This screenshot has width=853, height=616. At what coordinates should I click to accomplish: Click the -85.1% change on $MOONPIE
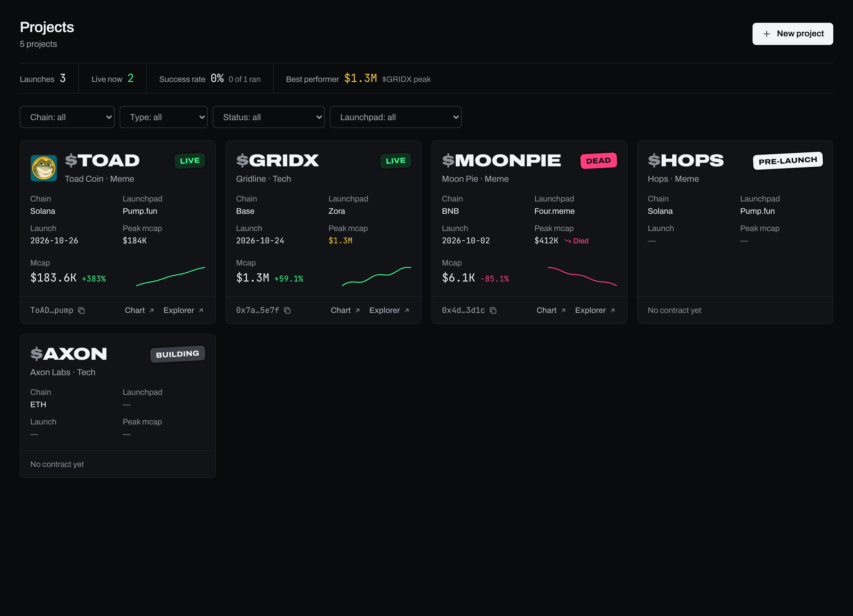[x=495, y=279]
